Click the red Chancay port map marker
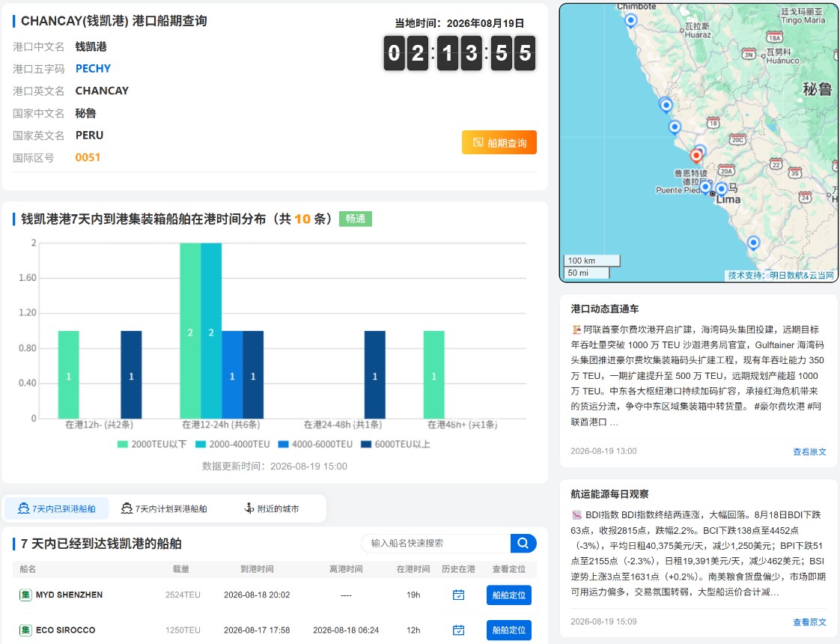Viewport: 840px width, 644px height. (696, 155)
